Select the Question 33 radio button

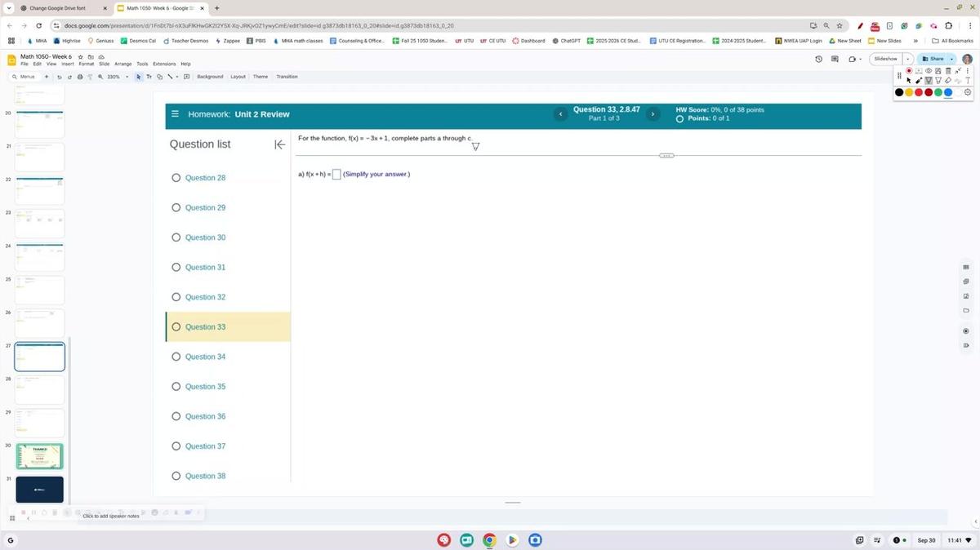(177, 326)
